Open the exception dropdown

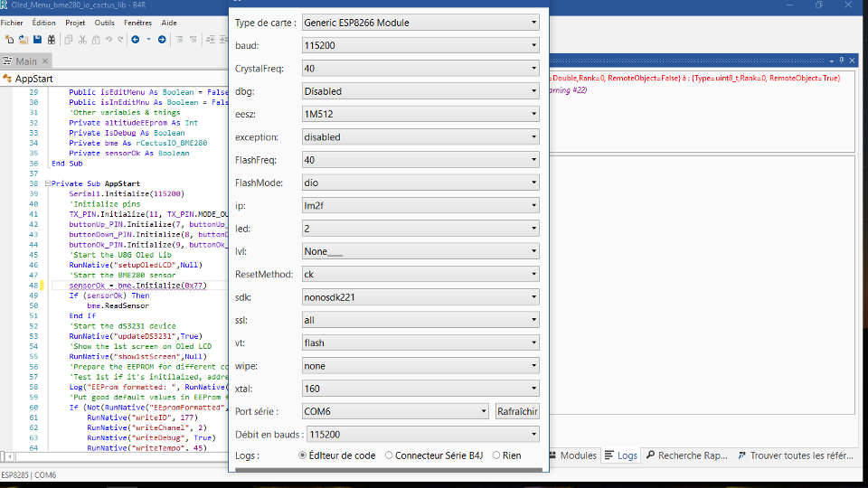tap(420, 137)
